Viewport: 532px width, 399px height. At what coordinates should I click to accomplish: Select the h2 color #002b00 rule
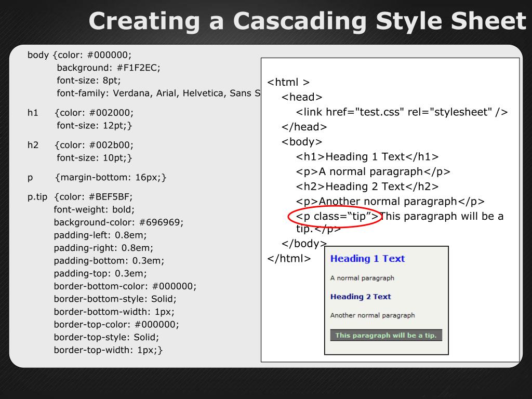point(81,145)
